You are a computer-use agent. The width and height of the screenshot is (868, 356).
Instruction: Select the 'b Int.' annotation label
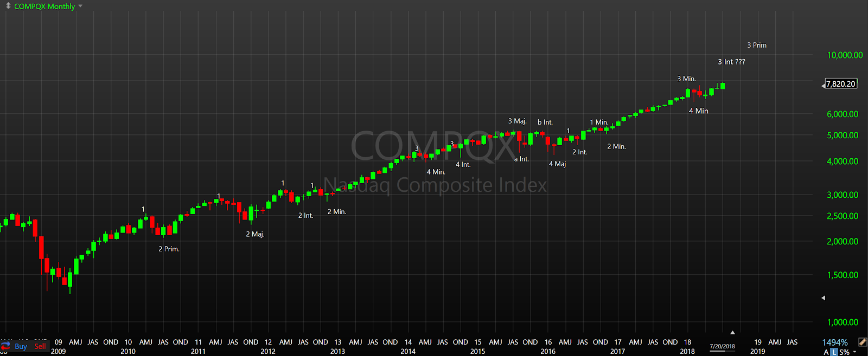[545, 122]
